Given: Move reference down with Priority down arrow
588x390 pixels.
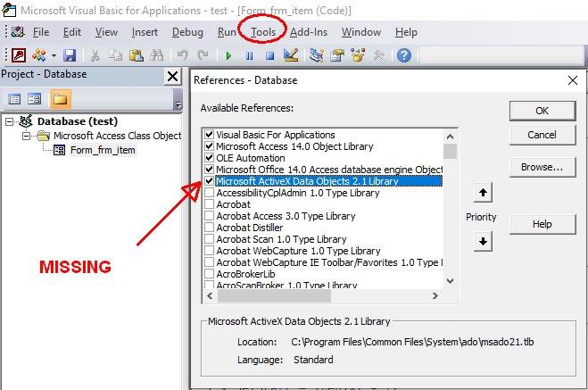Looking at the screenshot, I should point(483,242).
